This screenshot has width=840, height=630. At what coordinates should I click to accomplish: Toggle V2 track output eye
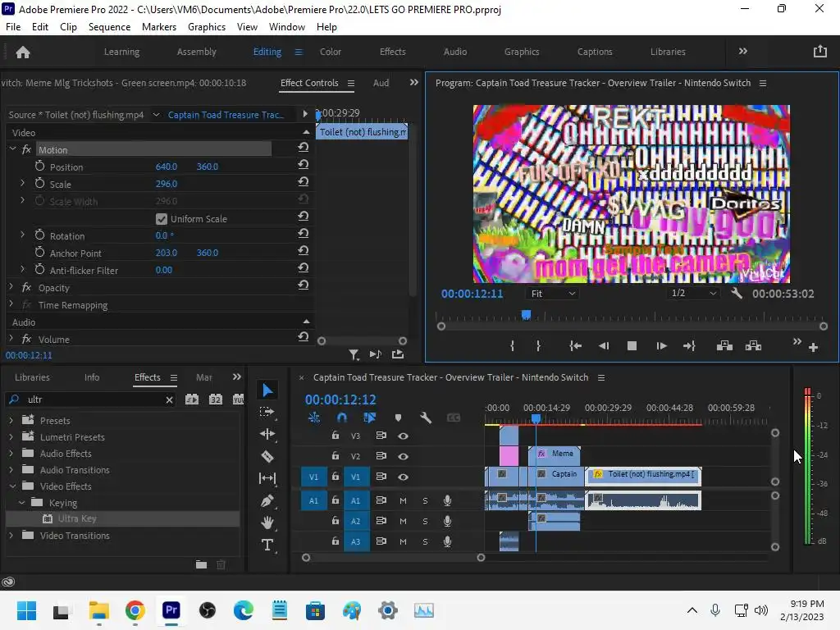[x=403, y=456]
